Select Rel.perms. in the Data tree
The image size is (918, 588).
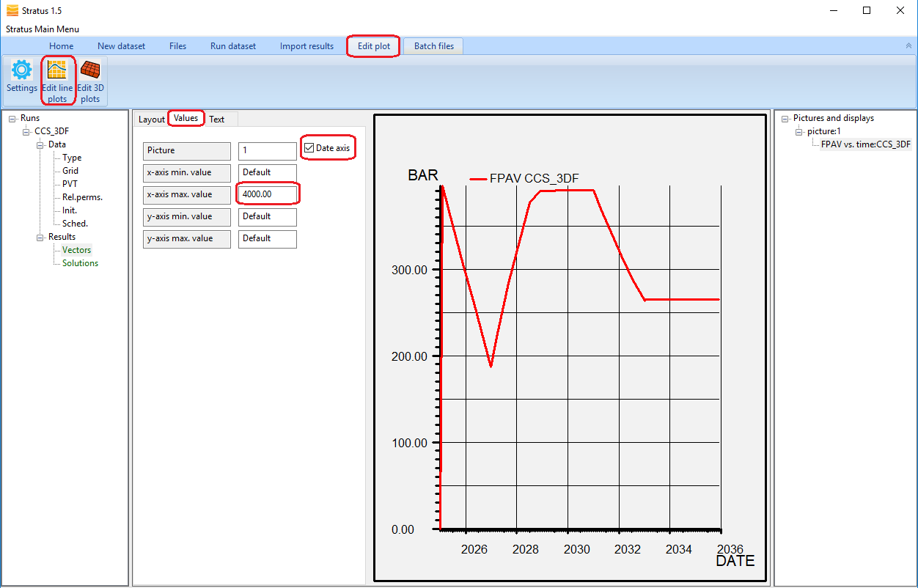point(82,197)
